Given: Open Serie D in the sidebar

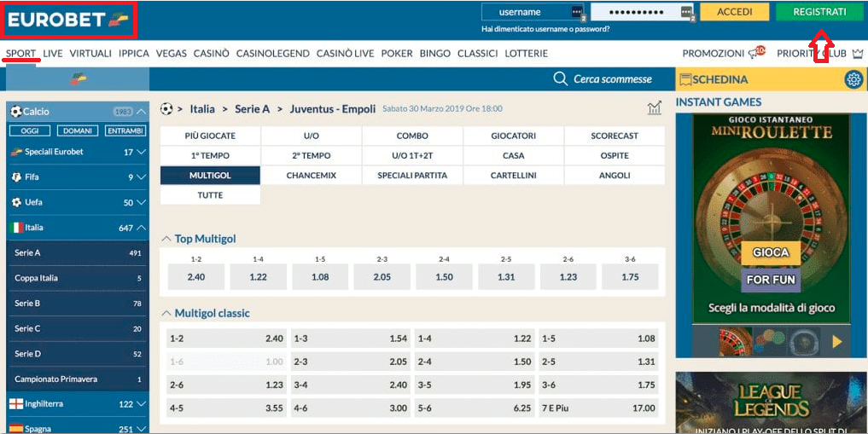Looking at the screenshot, I should tap(78, 354).
